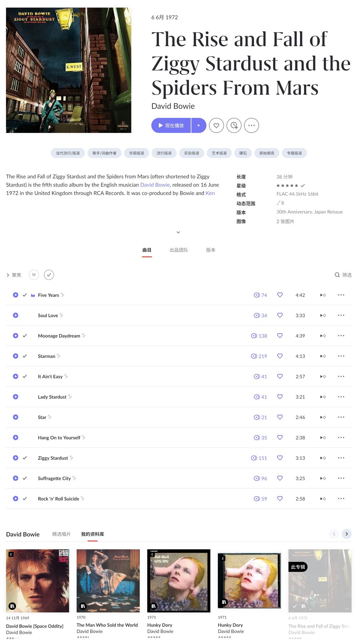
Task: Switch to the 出品团队 credits tab
Action: (179, 250)
